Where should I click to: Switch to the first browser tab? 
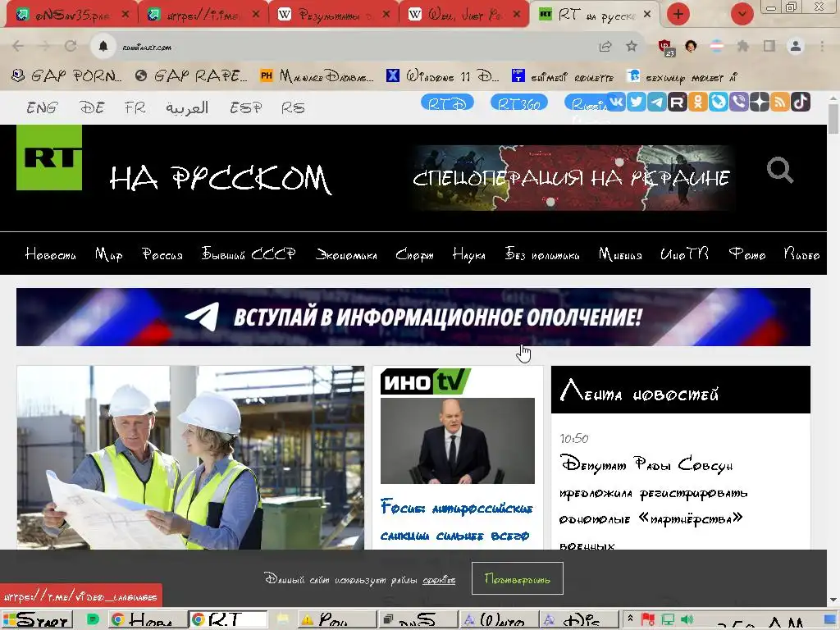(72, 15)
